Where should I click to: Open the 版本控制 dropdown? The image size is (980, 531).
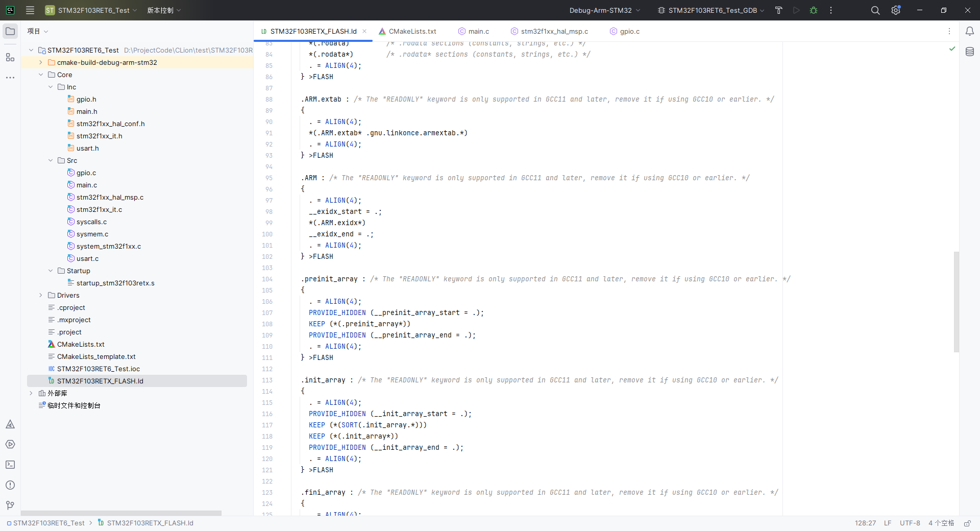(164, 10)
